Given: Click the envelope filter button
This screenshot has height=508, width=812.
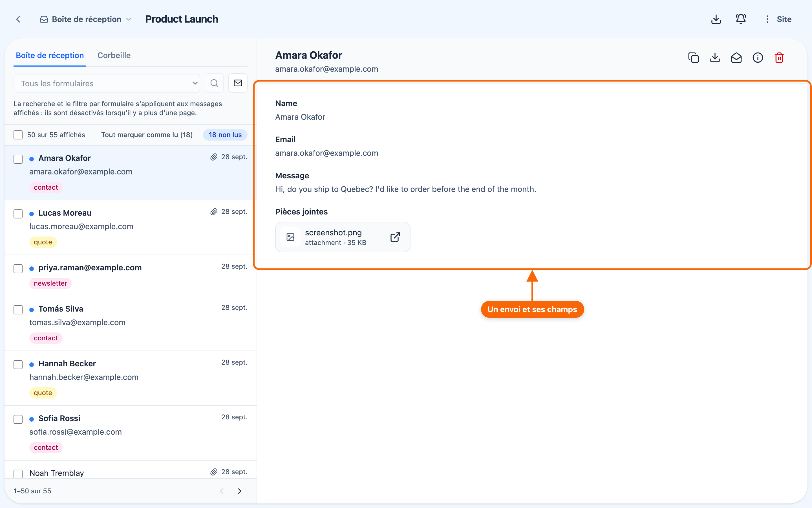Looking at the screenshot, I should 238,83.
